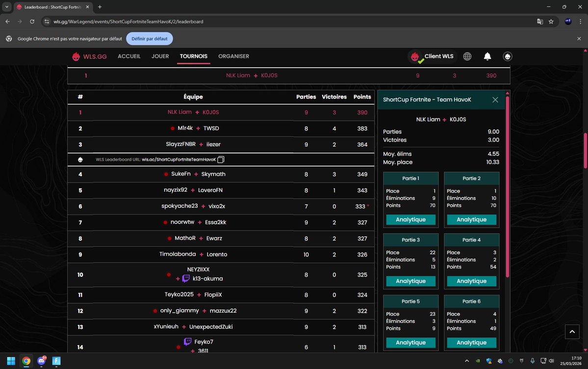Open Chrome profile avatar
This screenshot has height=369, width=588.
[x=568, y=22]
